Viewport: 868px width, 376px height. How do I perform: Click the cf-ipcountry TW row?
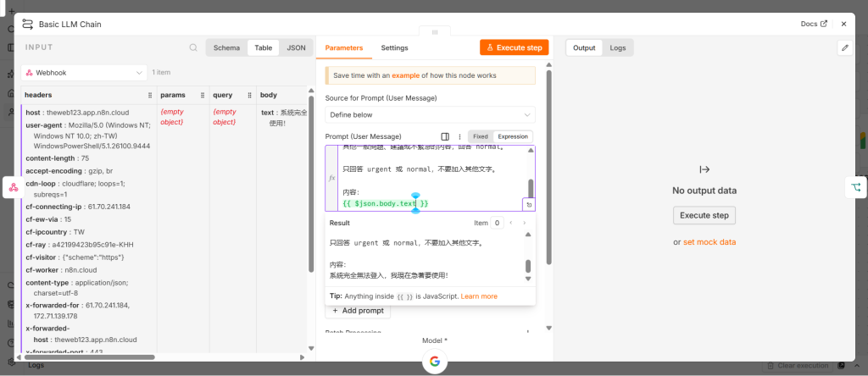coord(55,232)
